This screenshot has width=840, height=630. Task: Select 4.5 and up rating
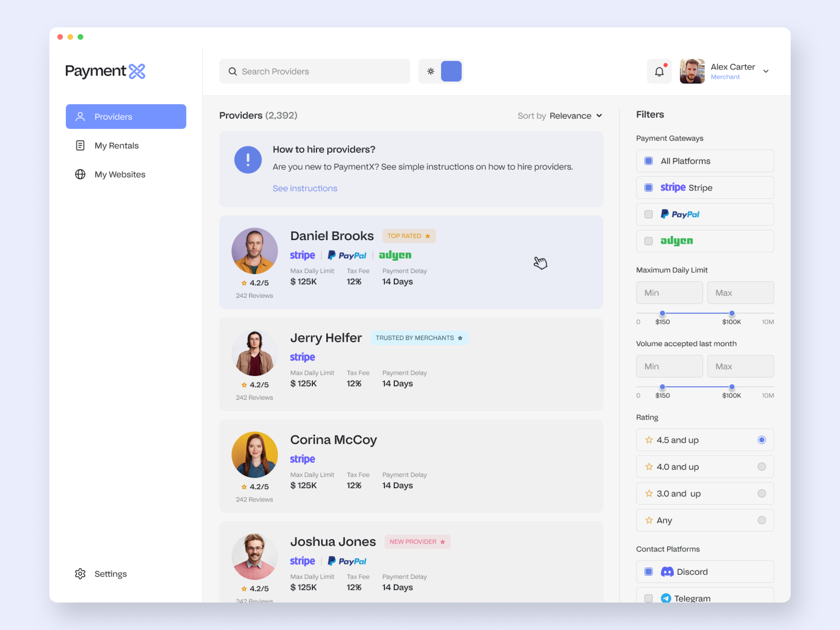[x=705, y=440]
